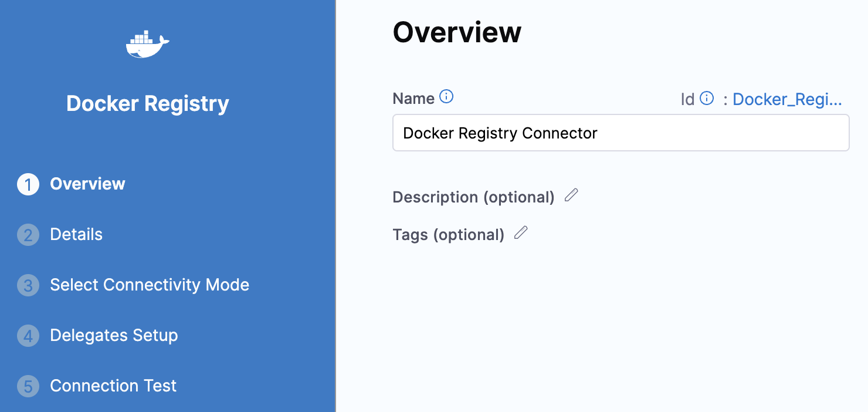Switch to the Delegates Setup step
868x412 pixels.
click(x=114, y=335)
